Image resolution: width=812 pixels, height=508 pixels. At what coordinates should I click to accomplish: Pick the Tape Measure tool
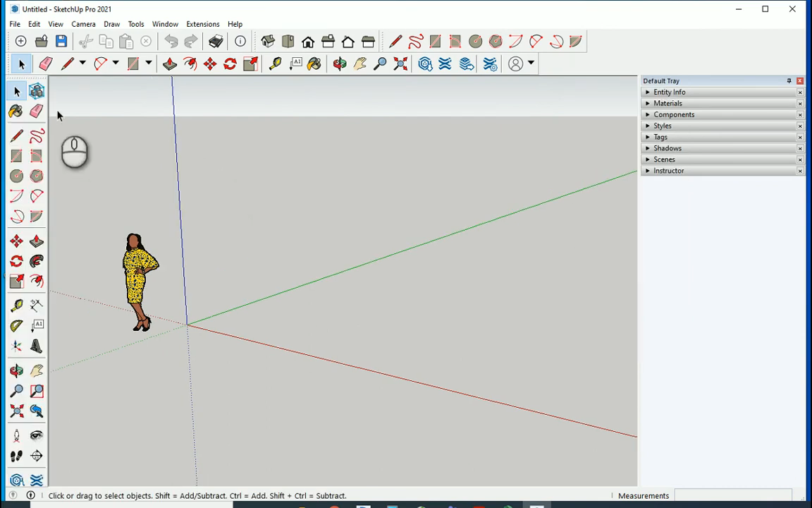275,64
